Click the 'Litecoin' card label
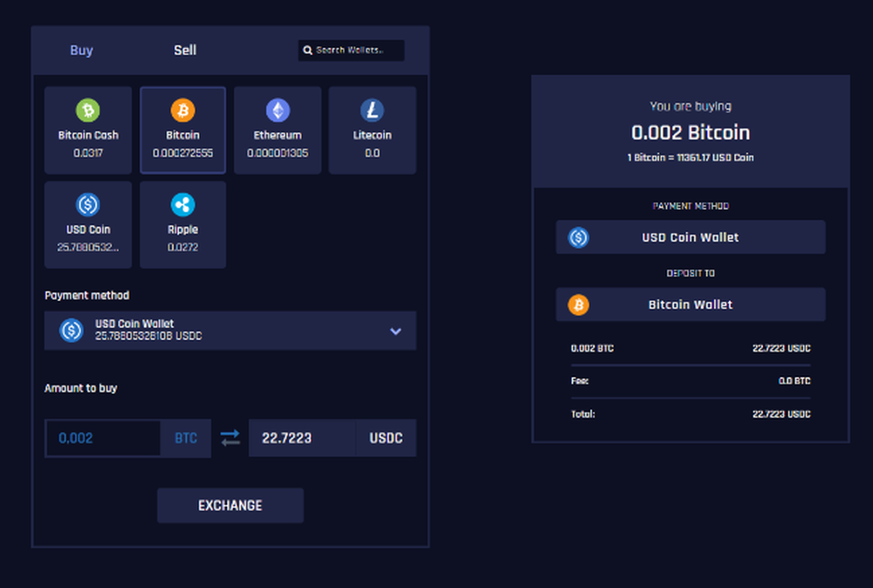The height and width of the screenshot is (588, 873). 372,135
